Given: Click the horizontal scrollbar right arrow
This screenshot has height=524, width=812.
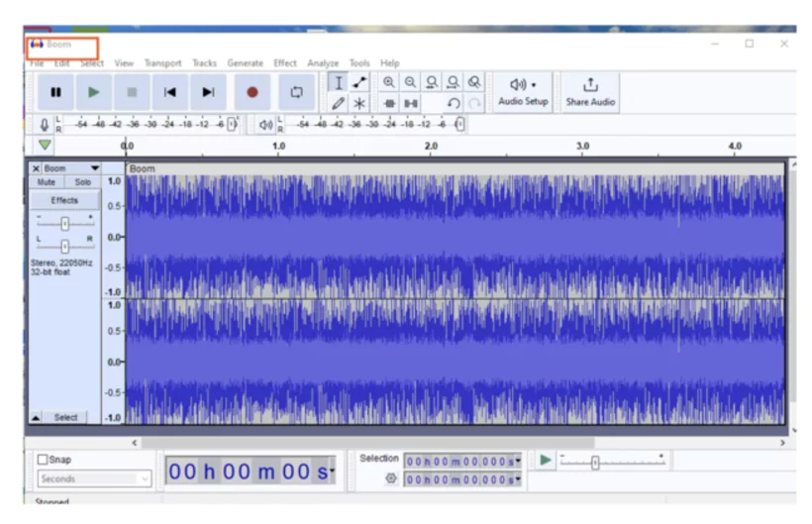Looking at the screenshot, I should point(782,443).
